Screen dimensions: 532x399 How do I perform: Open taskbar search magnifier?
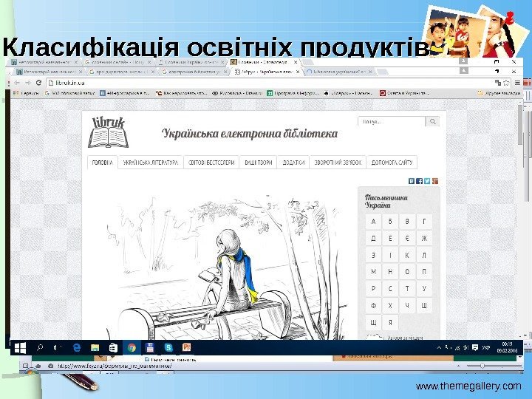point(40,348)
